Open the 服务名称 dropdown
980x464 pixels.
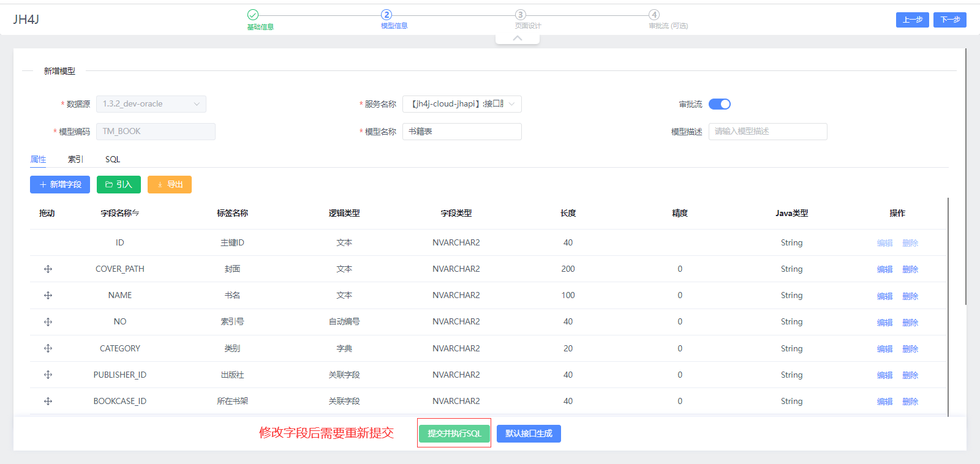[x=462, y=104]
